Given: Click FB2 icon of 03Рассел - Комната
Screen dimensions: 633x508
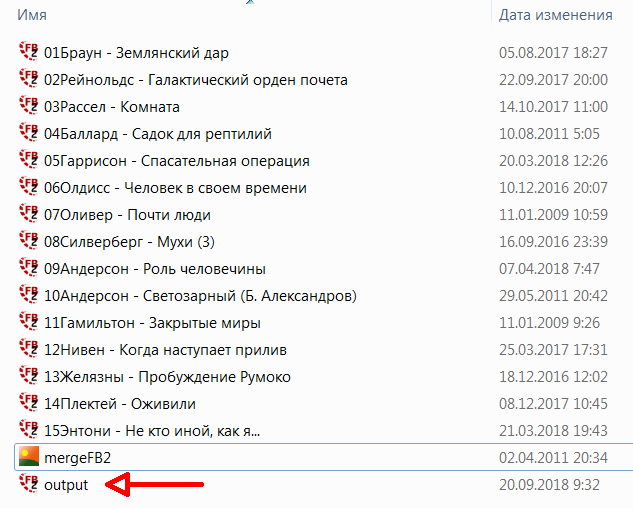Looking at the screenshot, I should (29, 105).
